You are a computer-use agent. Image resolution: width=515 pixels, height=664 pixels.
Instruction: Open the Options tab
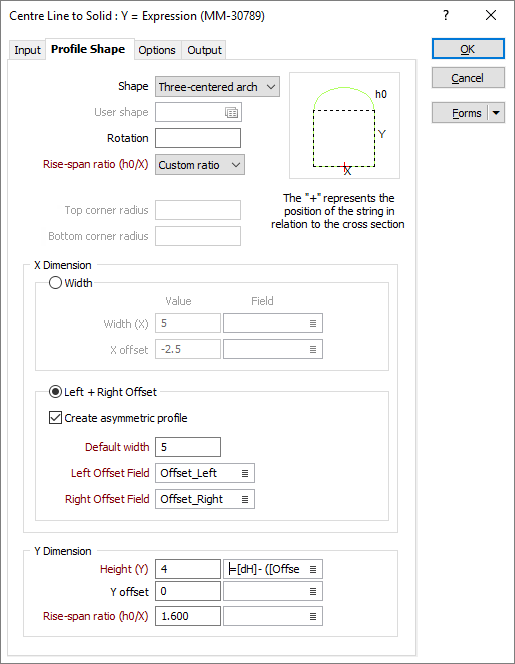pyautogui.click(x=157, y=50)
